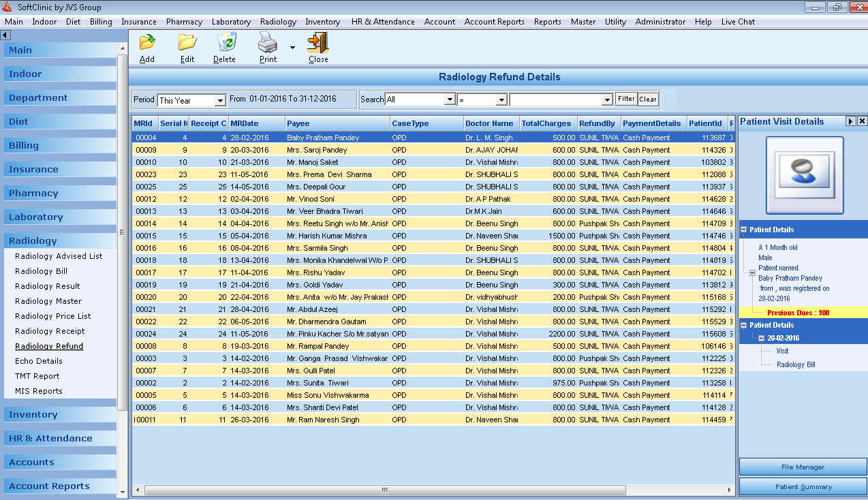Close the Patient Visit Details panel
The width and height of the screenshot is (868, 500).
click(x=862, y=121)
